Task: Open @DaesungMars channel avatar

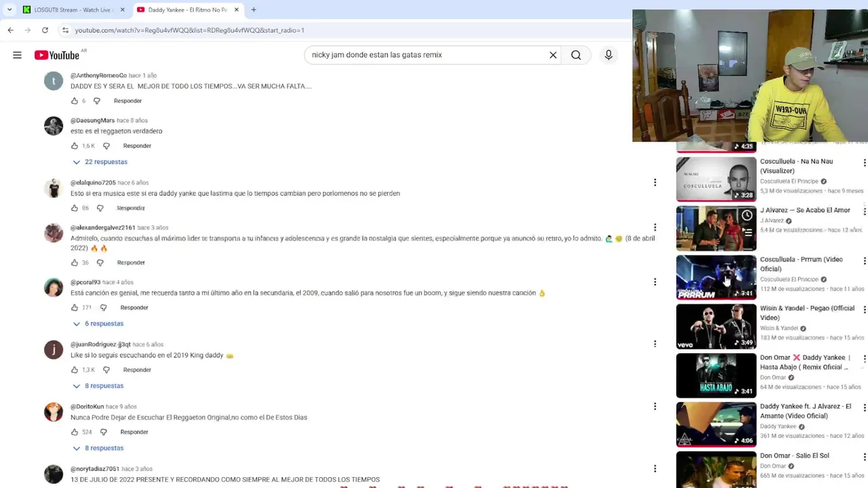Action: [54, 126]
